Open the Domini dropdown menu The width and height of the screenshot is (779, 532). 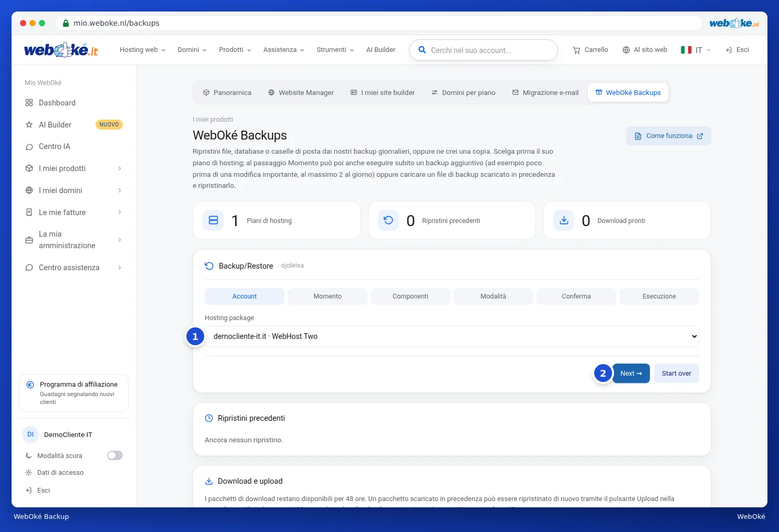click(x=192, y=50)
